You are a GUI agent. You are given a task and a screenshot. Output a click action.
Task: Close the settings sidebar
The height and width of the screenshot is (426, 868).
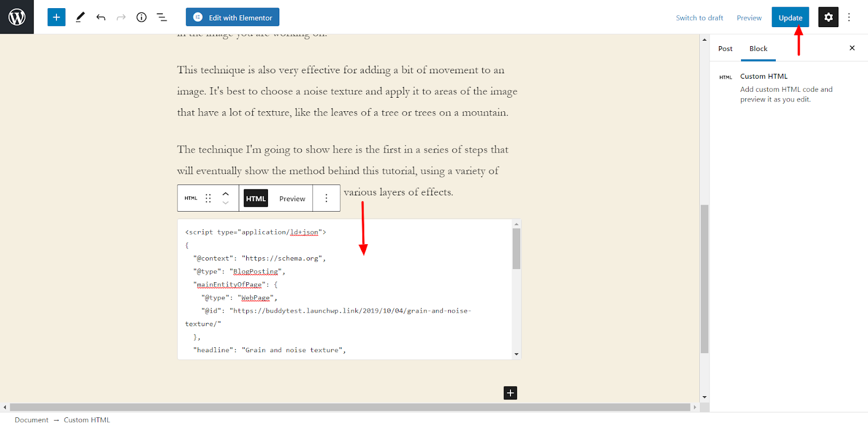tap(852, 48)
